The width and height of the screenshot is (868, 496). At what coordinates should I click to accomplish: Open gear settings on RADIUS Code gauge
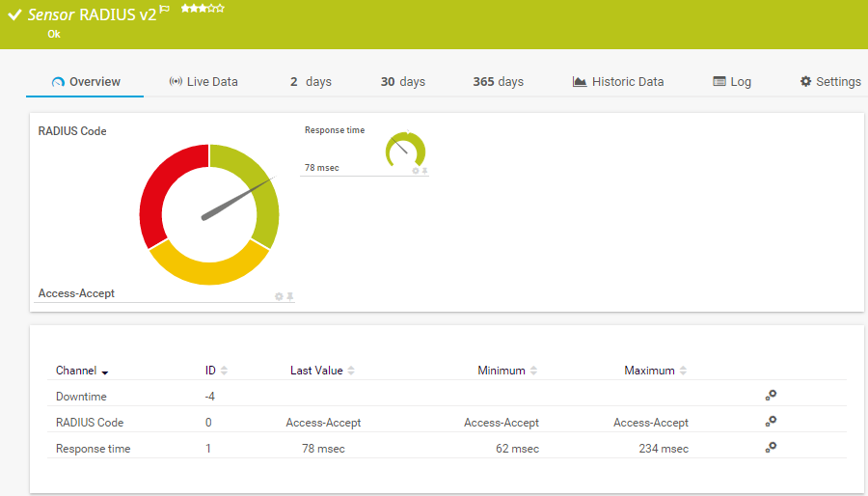pyautogui.click(x=279, y=296)
